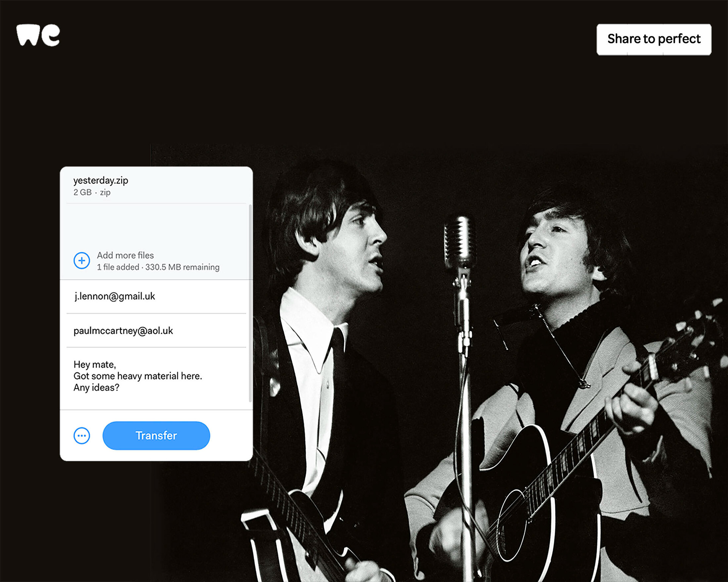Click the Add more files label
Image resolution: width=728 pixels, height=582 pixels.
[125, 255]
